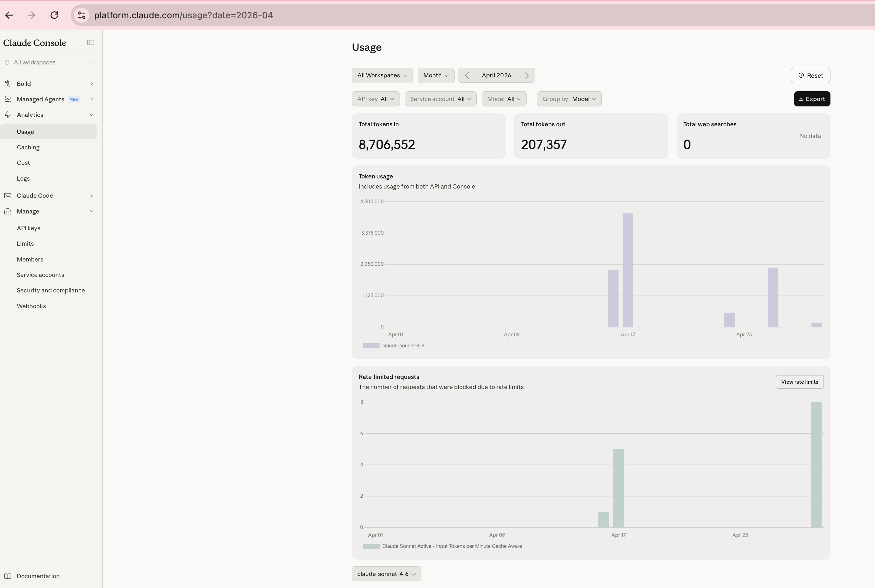This screenshot has width=875, height=588.
Task: Open the Documentation link
Action: [38, 576]
